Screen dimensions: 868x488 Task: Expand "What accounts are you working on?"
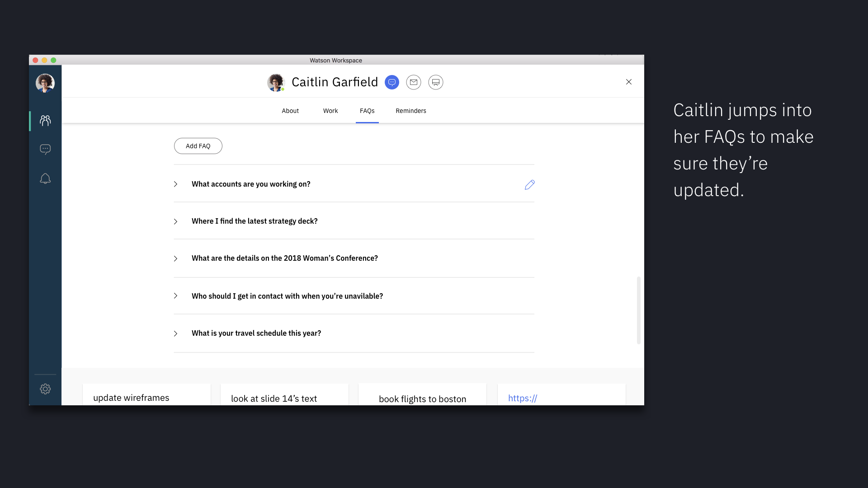[176, 184]
